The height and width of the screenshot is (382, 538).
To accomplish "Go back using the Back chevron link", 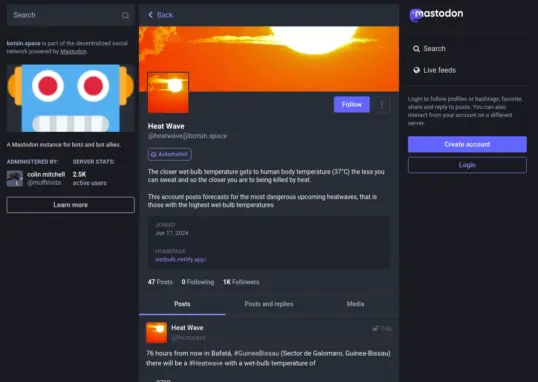I will tap(160, 15).
